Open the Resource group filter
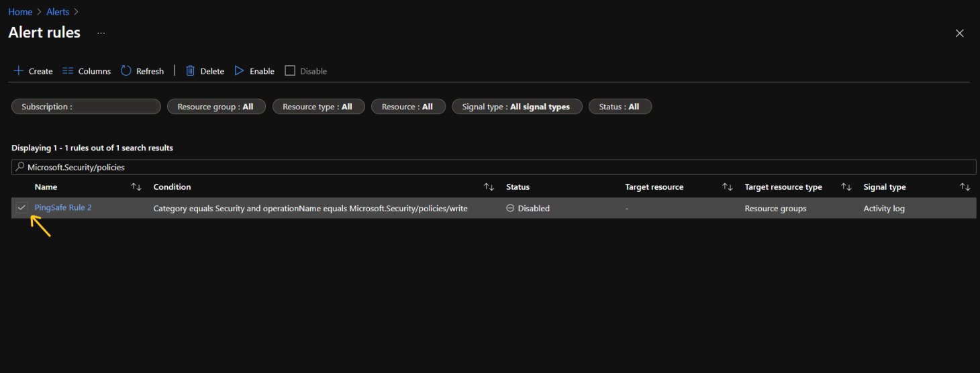Image resolution: width=980 pixels, height=373 pixels. [x=215, y=107]
